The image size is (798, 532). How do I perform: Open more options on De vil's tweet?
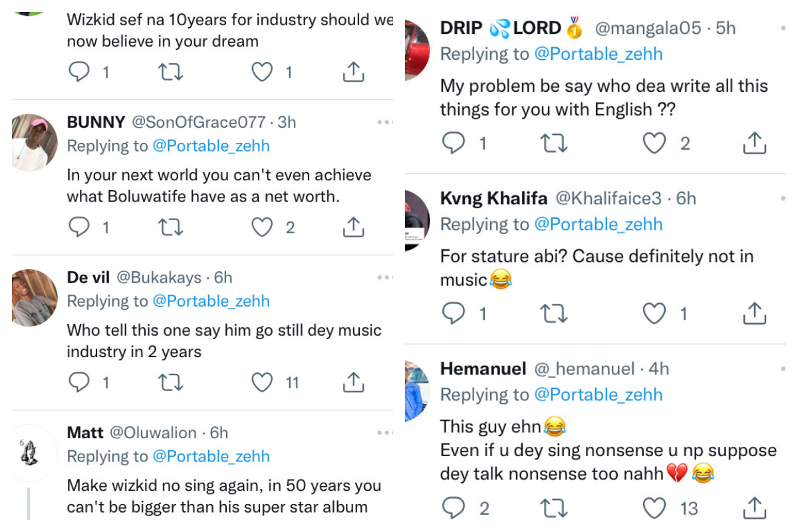(384, 277)
